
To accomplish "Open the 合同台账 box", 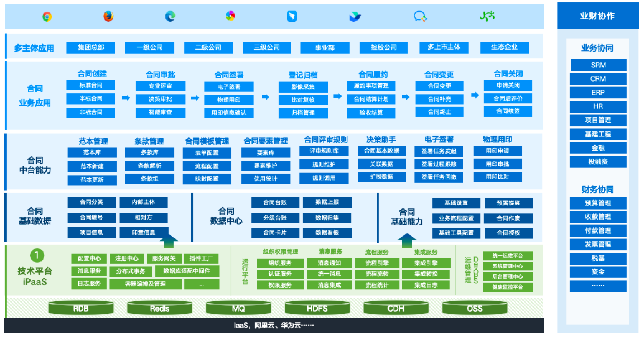I will tap(275, 202).
